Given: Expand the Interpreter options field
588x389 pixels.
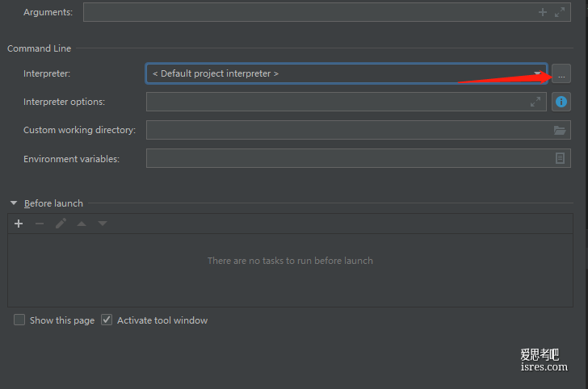Looking at the screenshot, I should point(535,102).
